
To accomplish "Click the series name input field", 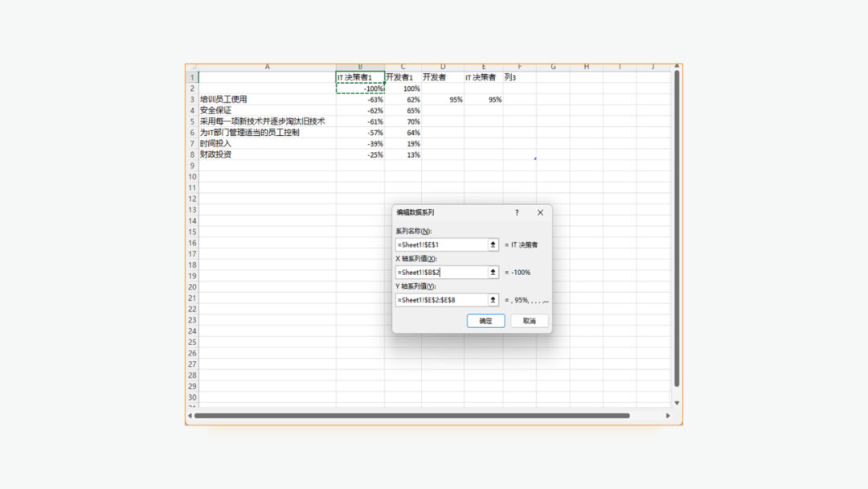I will 441,244.
